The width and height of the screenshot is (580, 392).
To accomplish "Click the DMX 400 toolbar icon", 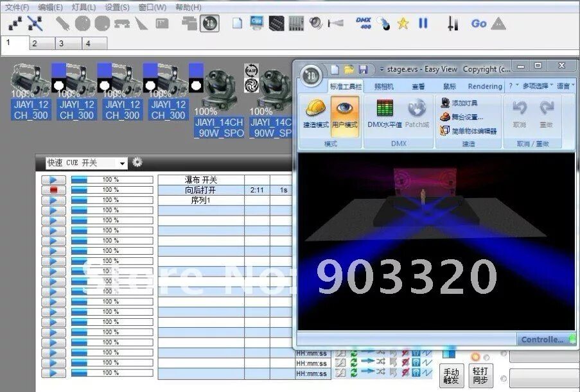I will 364,23.
